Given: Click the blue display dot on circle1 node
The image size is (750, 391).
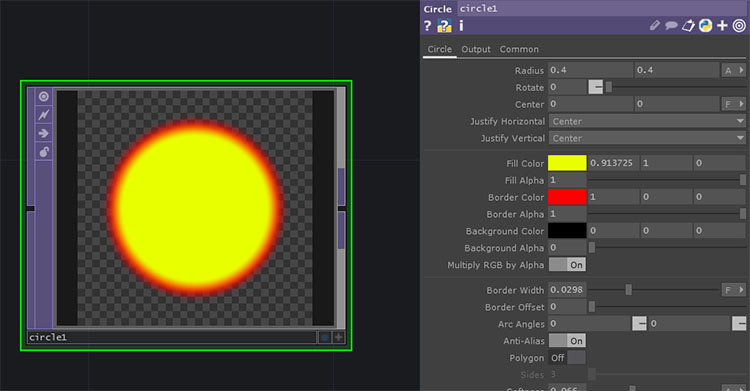Looking at the screenshot, I should tap(324, 337).
